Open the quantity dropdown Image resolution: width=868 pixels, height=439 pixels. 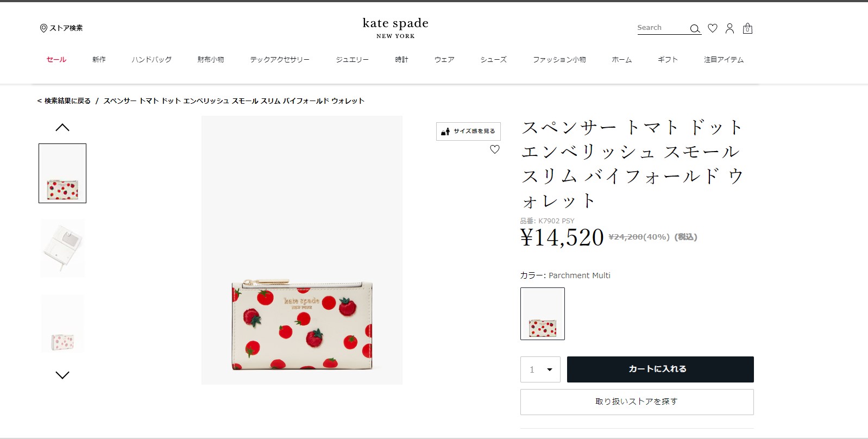[540, 369]
